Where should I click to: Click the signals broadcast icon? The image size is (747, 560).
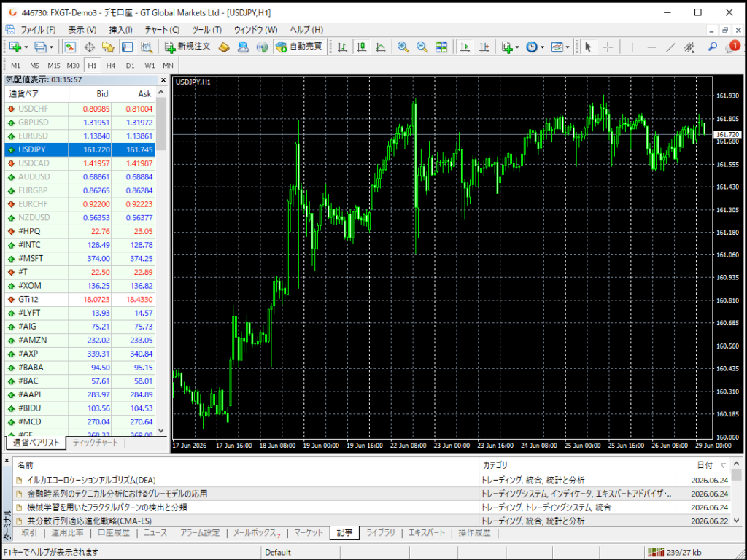click(262, 47)
